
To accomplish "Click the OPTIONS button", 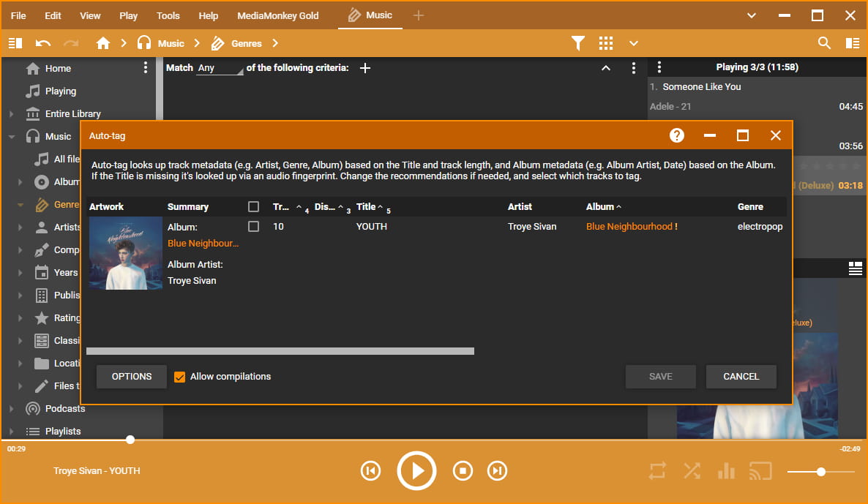I will click(132, 376).
